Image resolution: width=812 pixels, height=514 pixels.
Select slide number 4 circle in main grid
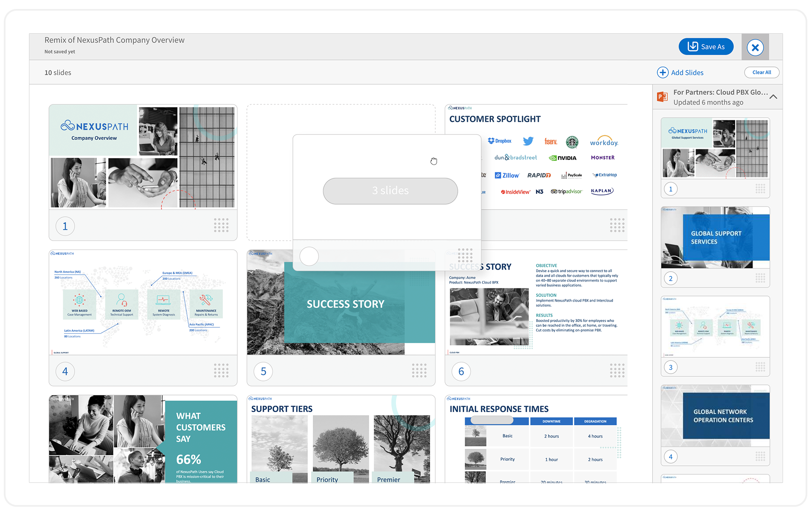click(65, 372)
